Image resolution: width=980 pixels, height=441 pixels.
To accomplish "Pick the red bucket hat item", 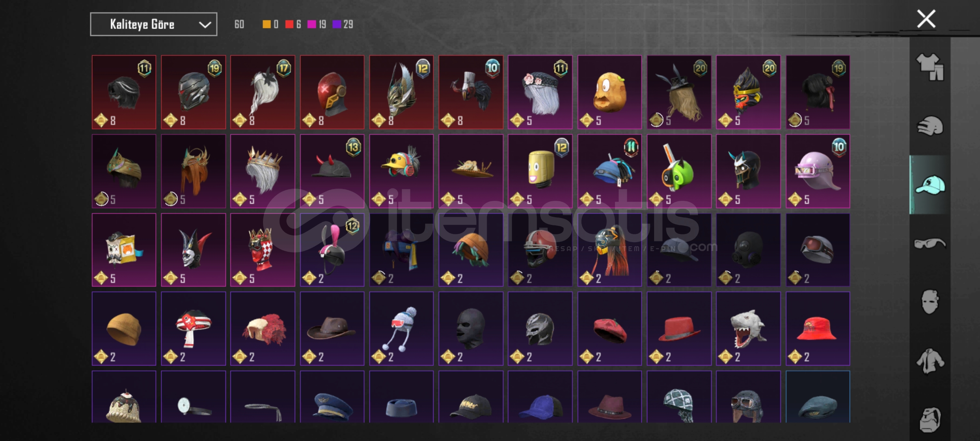I will click(x=818, y=328).
